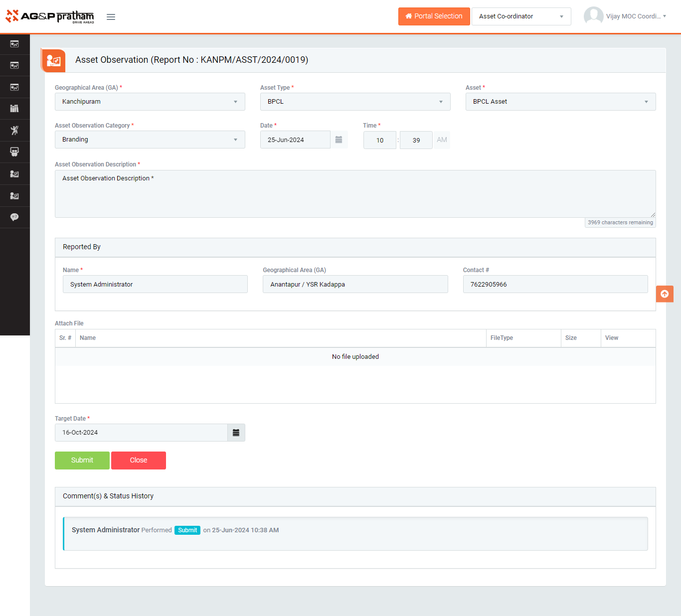Toggle the AM time period button
Image resolution: width=681 pixels, height=616 pixels.
tap(442, 140)
